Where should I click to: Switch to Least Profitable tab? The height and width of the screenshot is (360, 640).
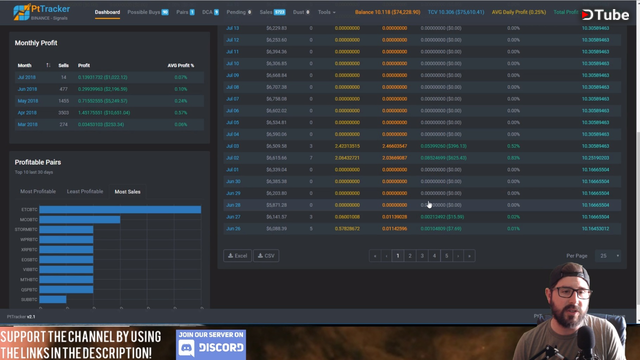85,191
